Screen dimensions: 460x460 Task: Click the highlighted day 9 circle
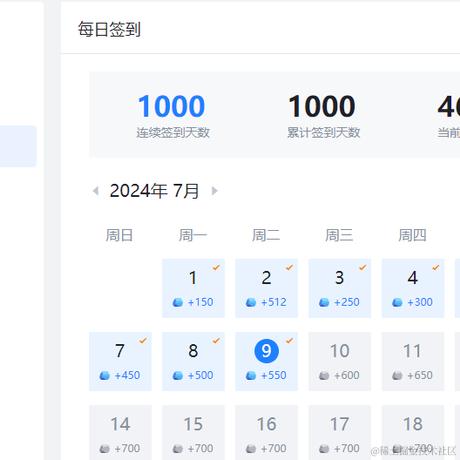266,351
